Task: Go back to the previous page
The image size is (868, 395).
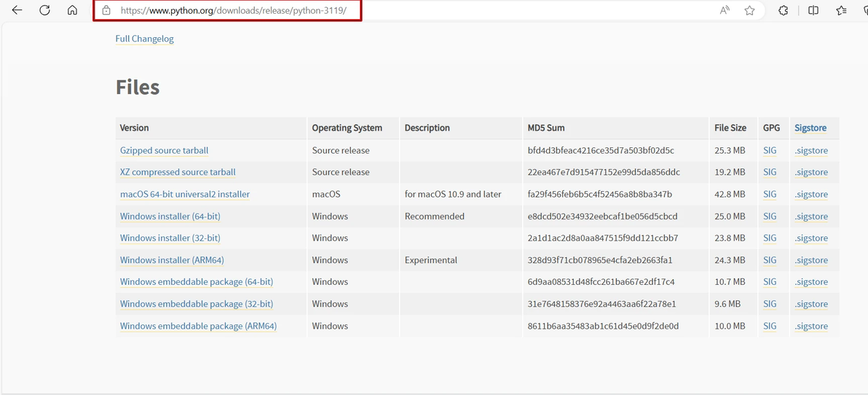Action: point(17,10)
